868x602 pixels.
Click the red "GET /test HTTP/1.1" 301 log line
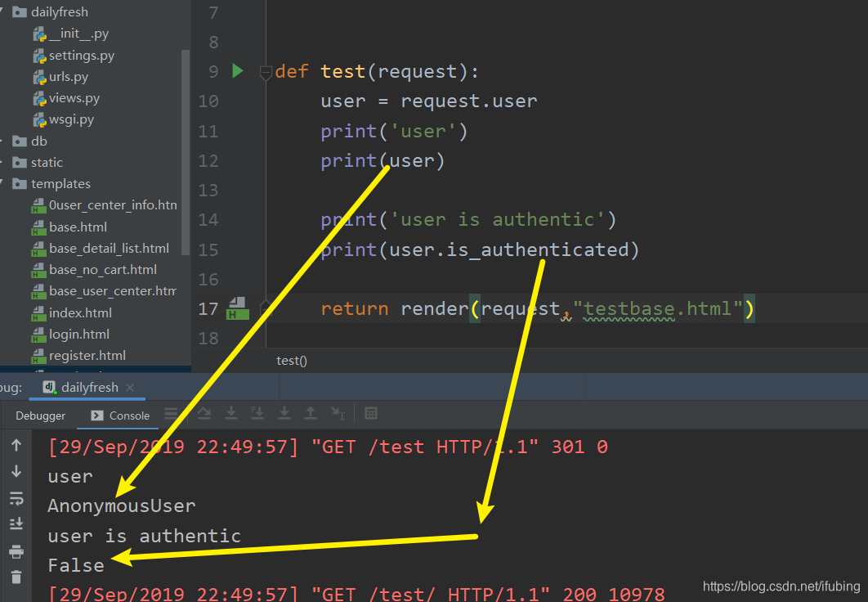point(328,447)
